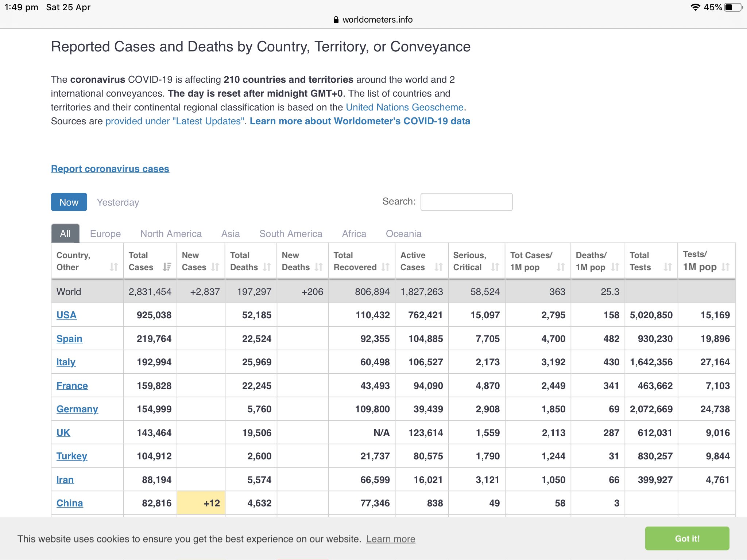Open United Nations Geoscheme link
Image resolution: width=747 pixels, height=560 pixels.
[405, 107]
